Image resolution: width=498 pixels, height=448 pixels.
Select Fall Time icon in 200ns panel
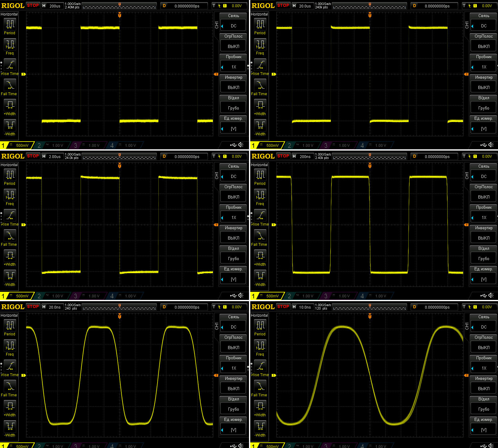coord(260,236)
